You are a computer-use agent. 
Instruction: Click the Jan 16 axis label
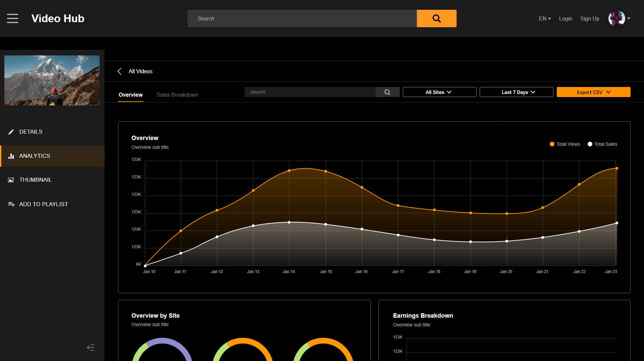[x=362, y=272]
